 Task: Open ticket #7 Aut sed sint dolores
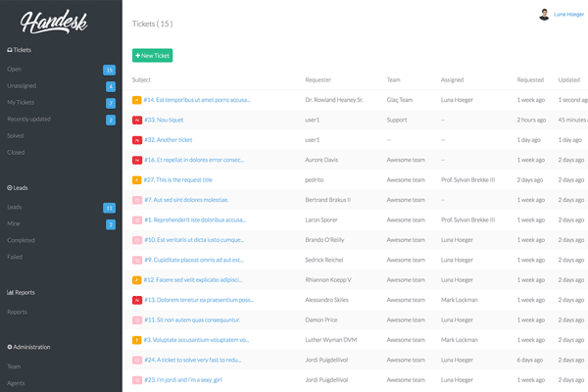(186, 200)
